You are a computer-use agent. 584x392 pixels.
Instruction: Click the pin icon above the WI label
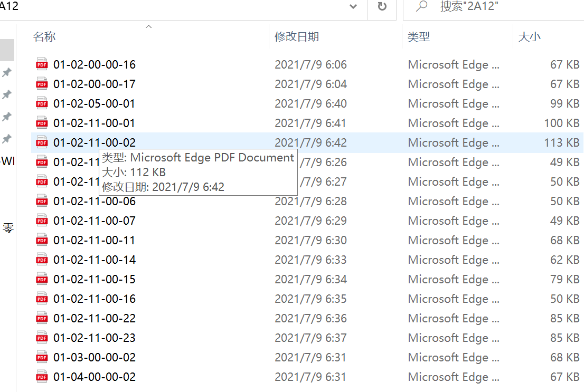click(x=7, y=139)
